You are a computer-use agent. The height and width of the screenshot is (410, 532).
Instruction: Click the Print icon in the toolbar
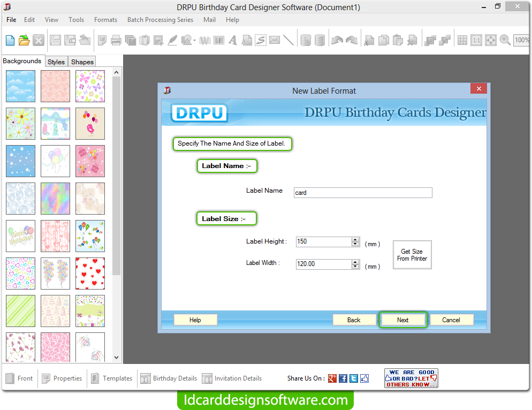(x=116, y=40)
